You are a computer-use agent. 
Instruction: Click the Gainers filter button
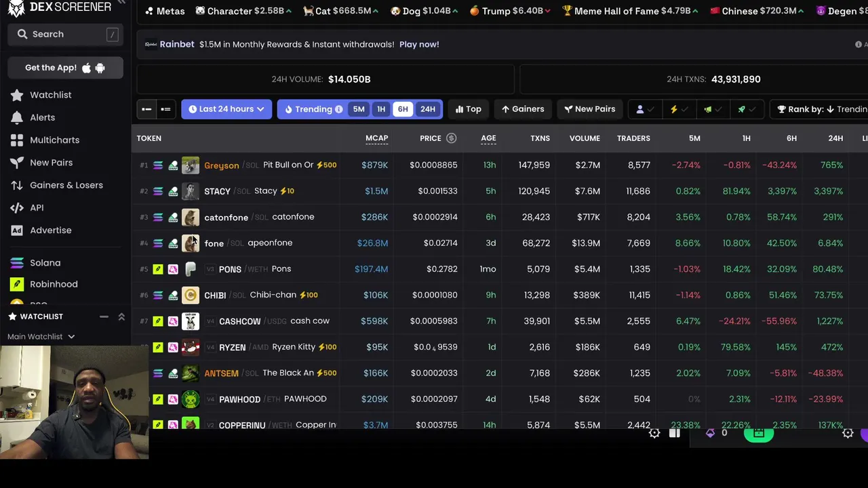[x=523, y=109]
